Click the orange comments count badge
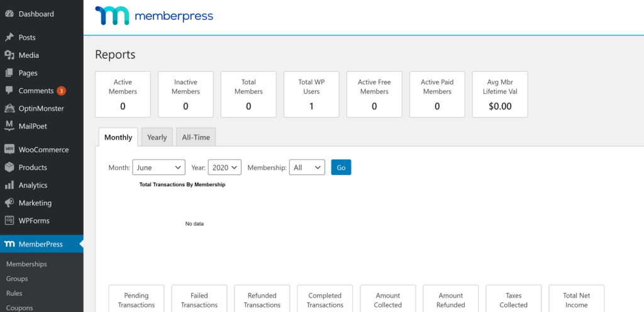The height and width of the screenshot is (312, 644). (x=61, y=91)
